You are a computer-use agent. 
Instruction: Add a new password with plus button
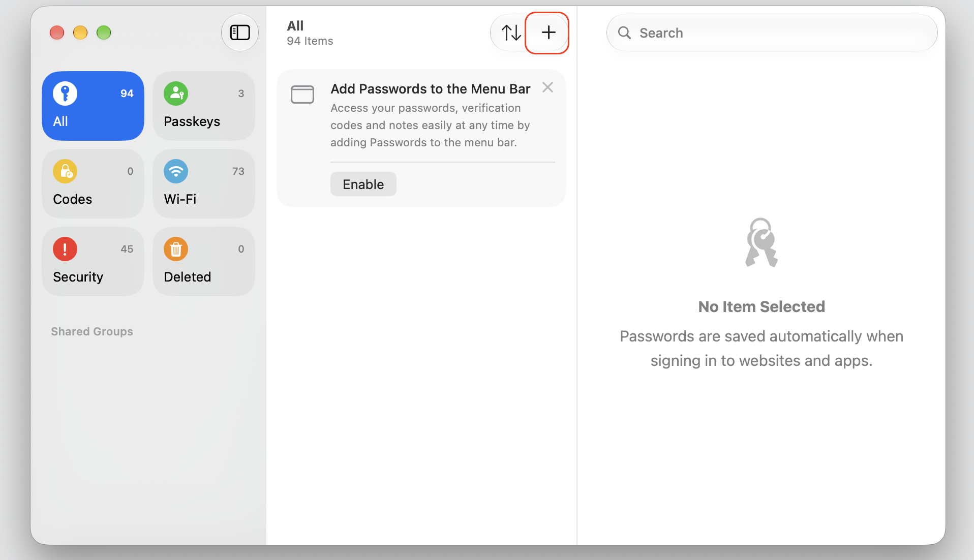[548, 33]
